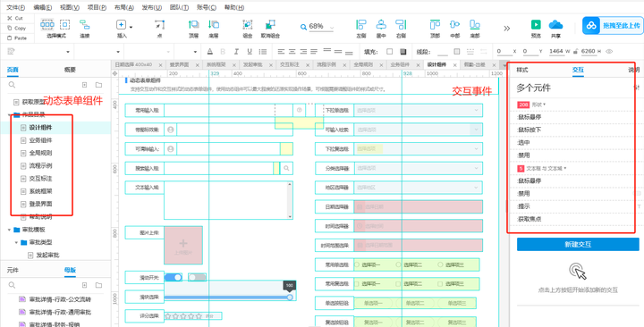
Task: Collapse the 审批模板 folder
Action: (x=9, y=230)
